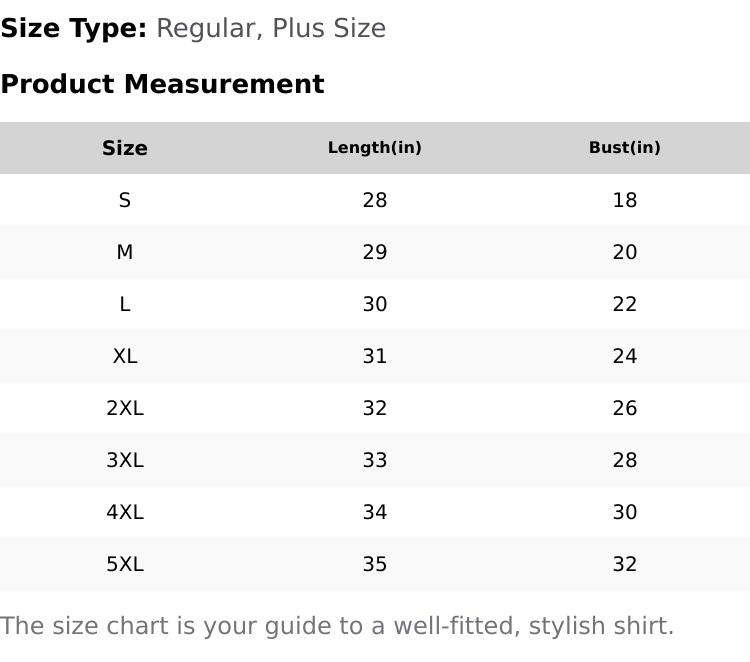The width and height of the screenshot is (750, 662).
Task: Click the Bust(in) column header
Action: (x=625, y=148)
